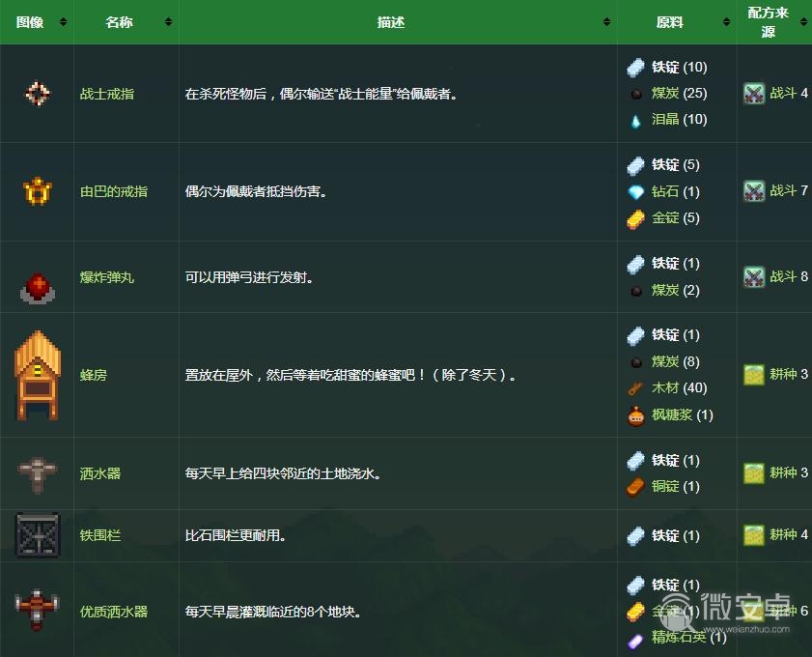Click the 精炼石英 refined quartz icon
Viewport: 812px width, 657px height.
pos(635,641)
